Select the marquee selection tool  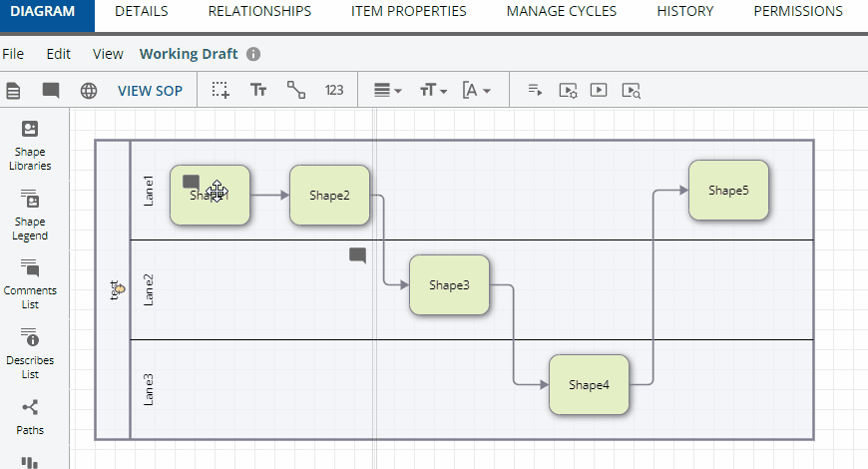(x=220, y=90)
